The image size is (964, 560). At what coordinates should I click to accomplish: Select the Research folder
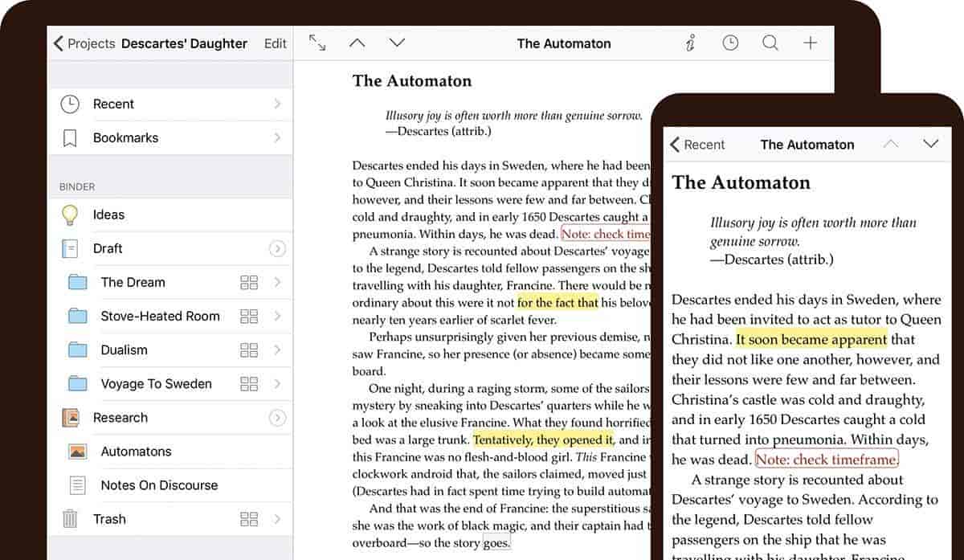click(170, 417)
